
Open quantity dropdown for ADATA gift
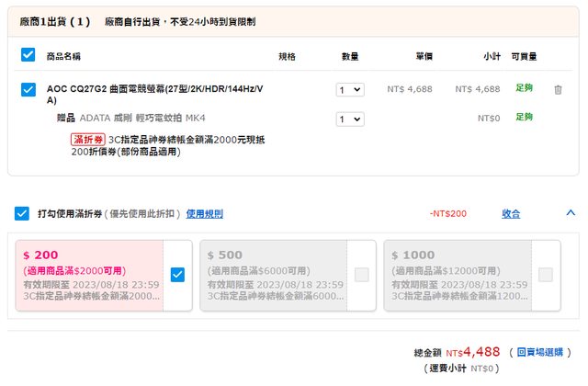pyautogui.click(x=350, y=119)
